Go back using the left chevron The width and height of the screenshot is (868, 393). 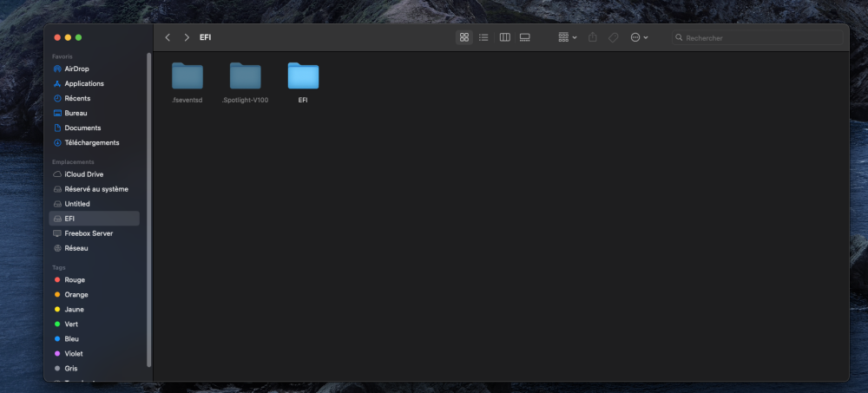pos(168,37)
